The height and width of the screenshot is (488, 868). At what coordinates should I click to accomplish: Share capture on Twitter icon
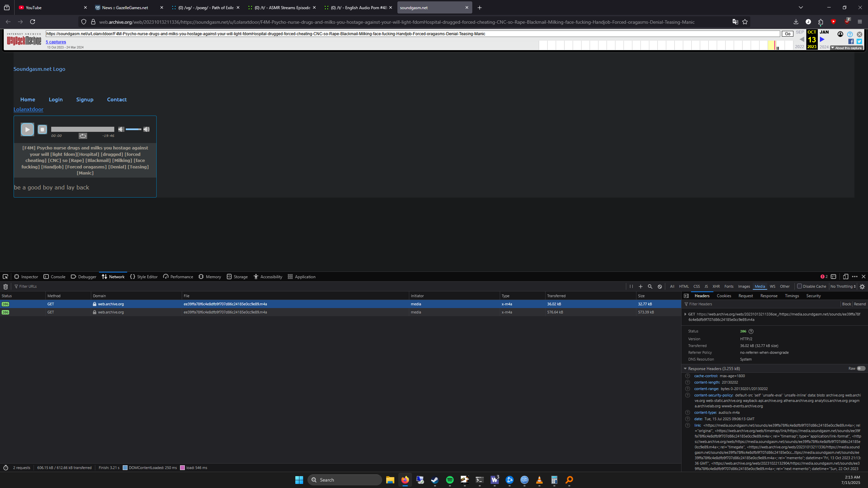coord(859,41)
